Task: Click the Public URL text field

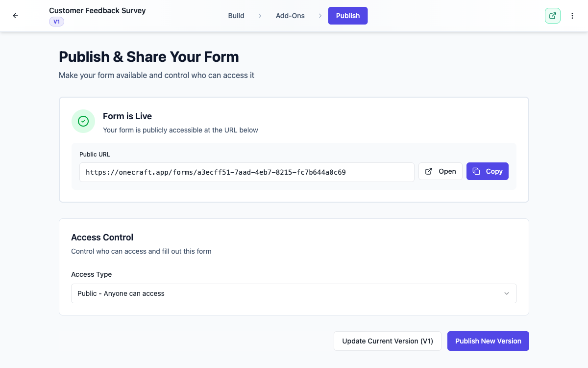Action: [247, 172]
